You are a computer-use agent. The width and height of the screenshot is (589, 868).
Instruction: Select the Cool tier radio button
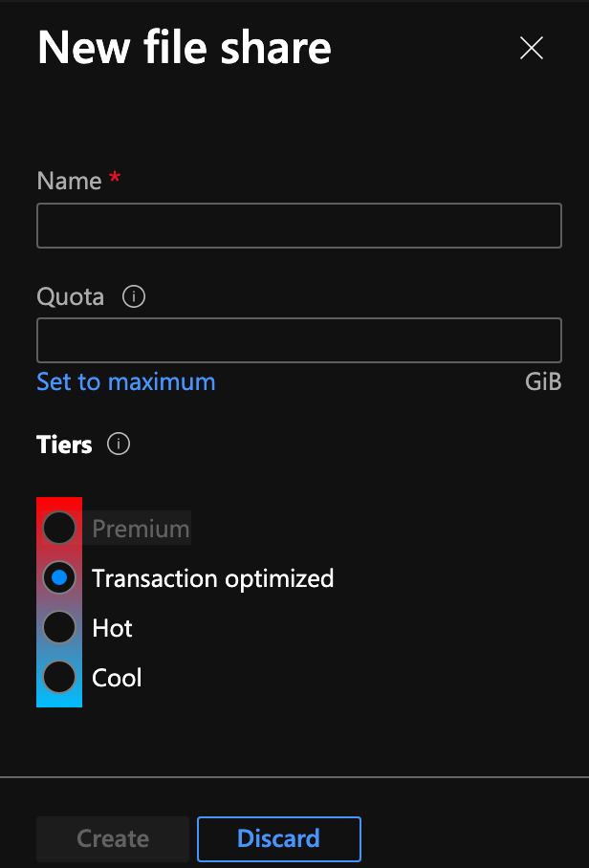pyautogui.click(x=59, y=677)
